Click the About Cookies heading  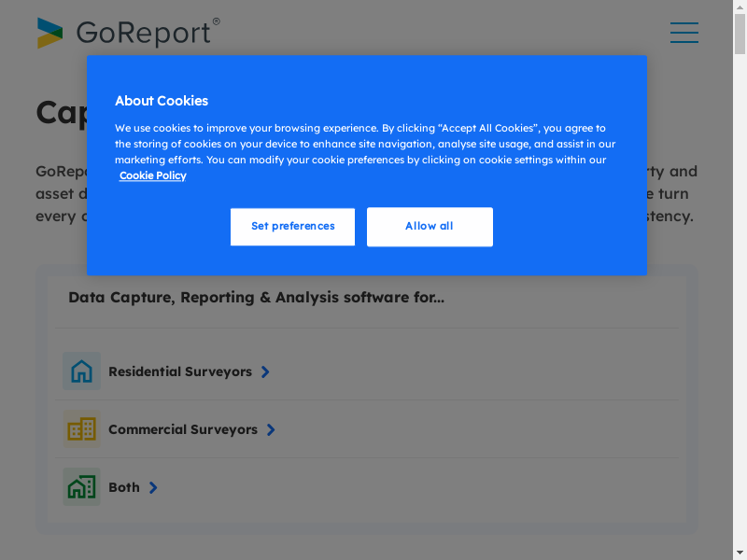point(162,101)
